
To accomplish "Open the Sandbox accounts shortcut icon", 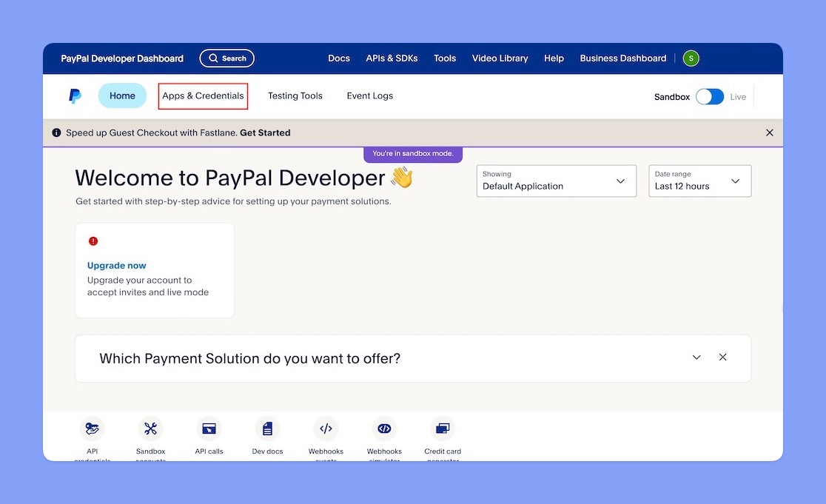I will tap(151, 429).
